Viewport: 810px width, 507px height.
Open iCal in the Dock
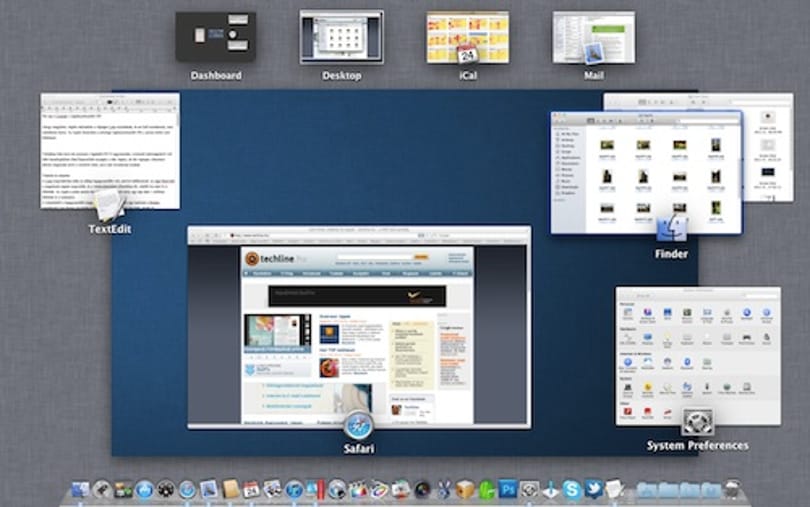[x=251, y=489]
